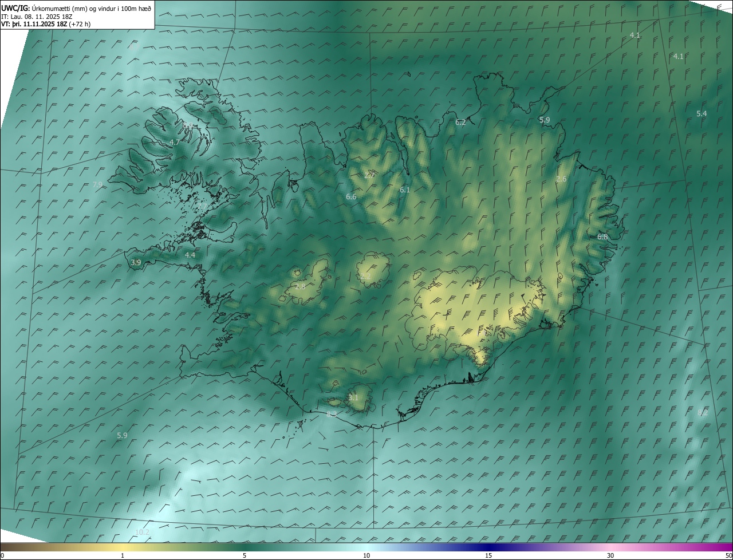Click the 10.2 value label
This screenshot has height=560, width=733.
142,533
